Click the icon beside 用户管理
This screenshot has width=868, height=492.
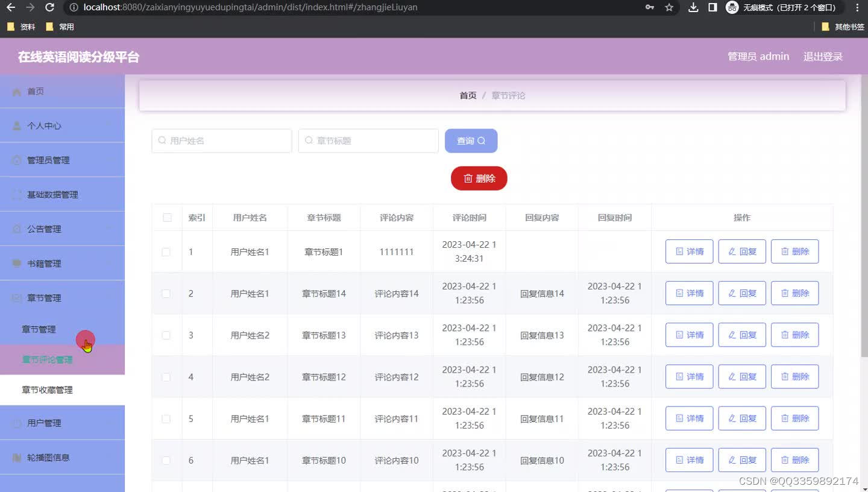[x=17, y=423]
